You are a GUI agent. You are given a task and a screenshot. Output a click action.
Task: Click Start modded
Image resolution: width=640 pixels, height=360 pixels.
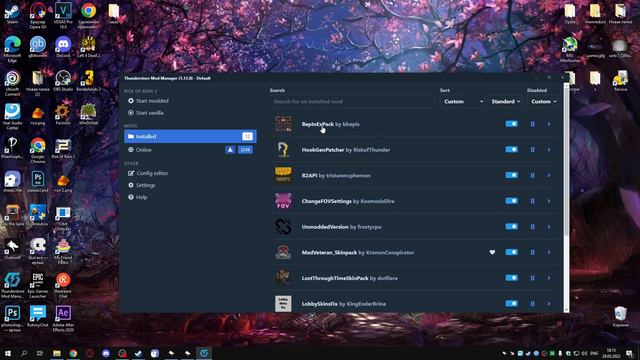tap(148, 101)
